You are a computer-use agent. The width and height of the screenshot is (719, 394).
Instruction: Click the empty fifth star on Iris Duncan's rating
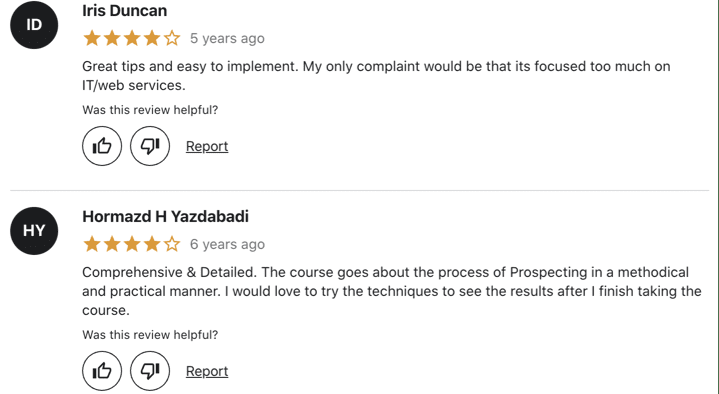pos(172,38)
